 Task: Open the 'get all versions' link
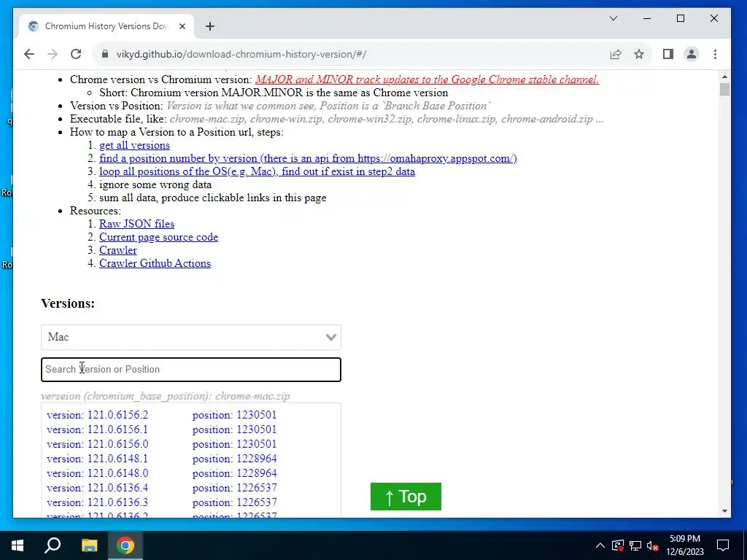pyautogui.click(x=134, y=145)
